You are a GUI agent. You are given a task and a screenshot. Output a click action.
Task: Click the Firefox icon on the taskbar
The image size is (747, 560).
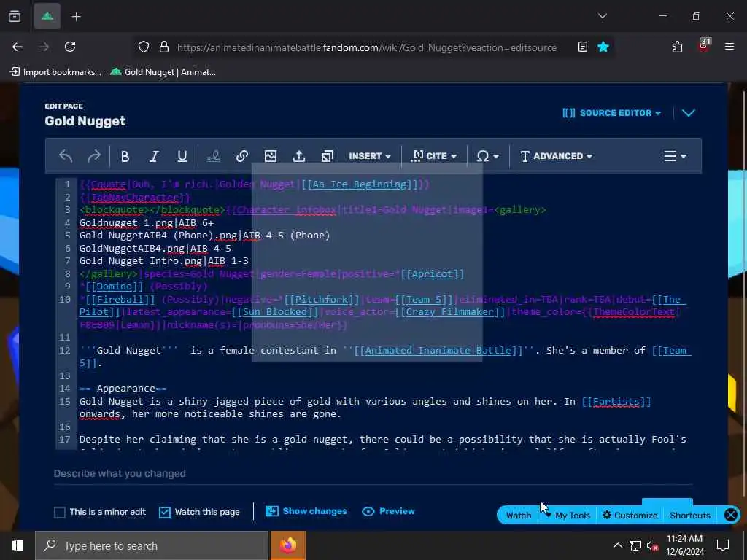[288, 545]
